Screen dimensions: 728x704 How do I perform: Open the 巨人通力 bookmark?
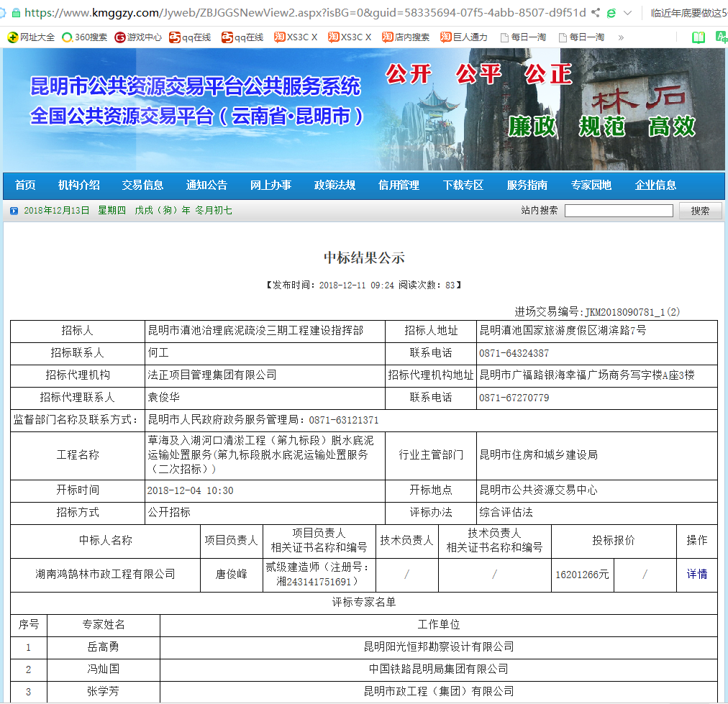(x=464, y=37)
